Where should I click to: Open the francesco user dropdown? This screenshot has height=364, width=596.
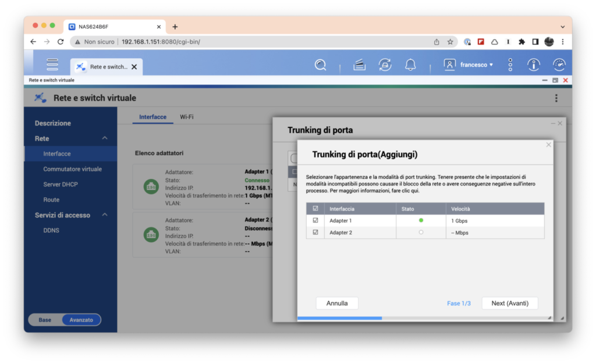pyautogui.click(x=476, y=65)
